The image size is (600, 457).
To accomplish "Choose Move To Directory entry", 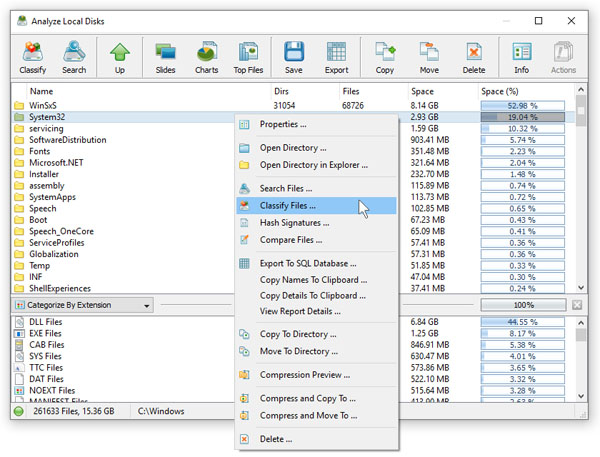I will [316, 351].
